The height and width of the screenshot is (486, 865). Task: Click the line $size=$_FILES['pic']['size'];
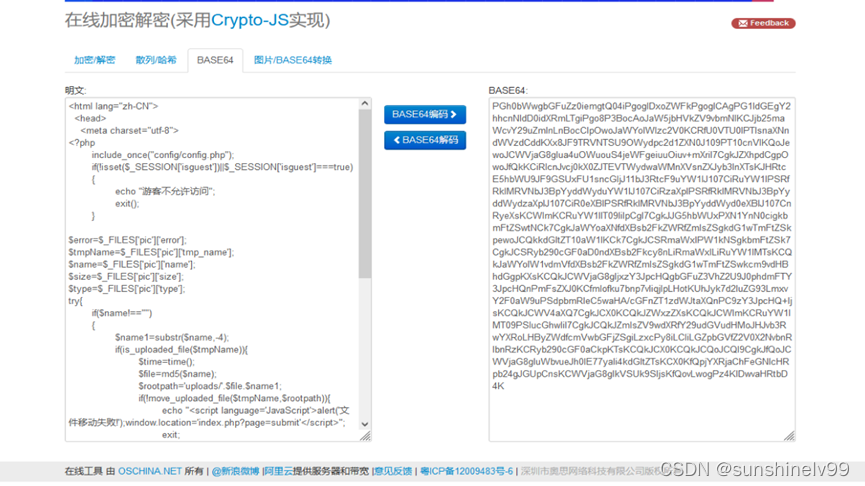point(126,276)
